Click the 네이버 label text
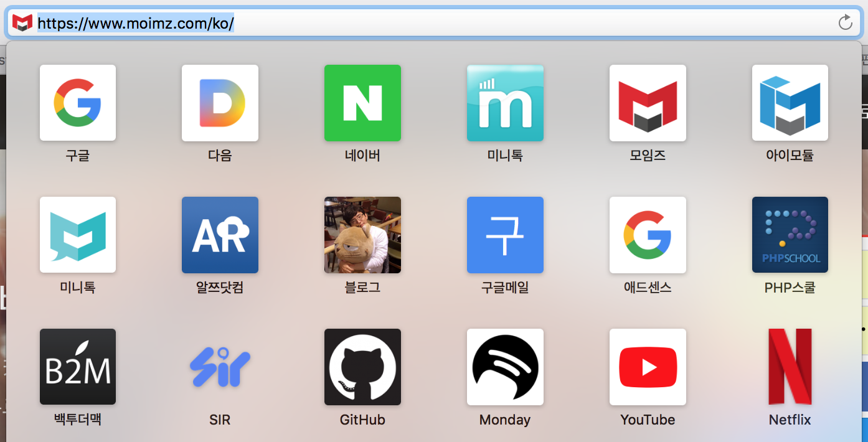868x442 pixels. (362, 156)
